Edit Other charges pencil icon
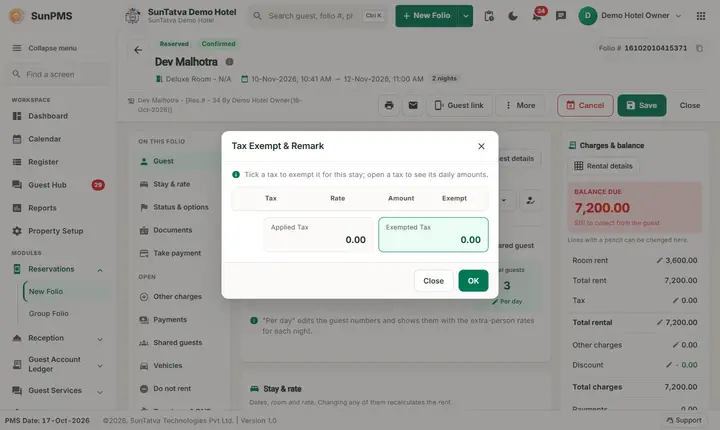This screenshot has width=720, height=430. 675,345
